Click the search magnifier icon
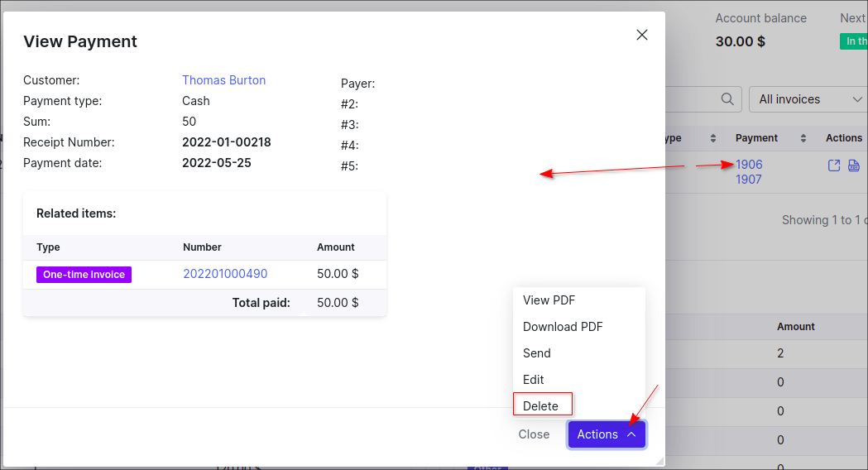 [727, 99]
